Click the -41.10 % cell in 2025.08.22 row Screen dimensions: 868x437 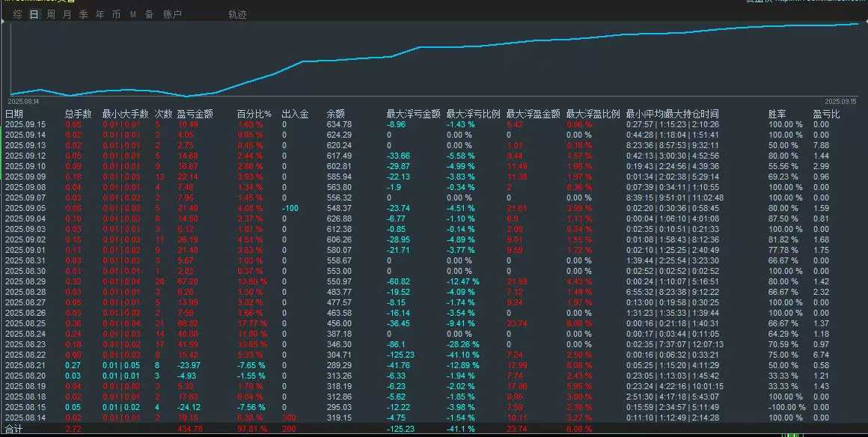[462, 355]
